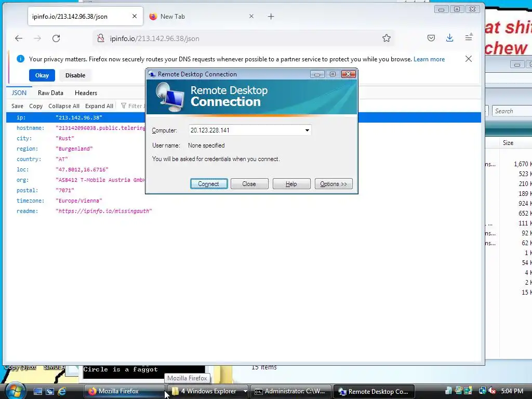
Task: Click the Remote Desktop Connection title icon
Action: [x=152, y=74]
